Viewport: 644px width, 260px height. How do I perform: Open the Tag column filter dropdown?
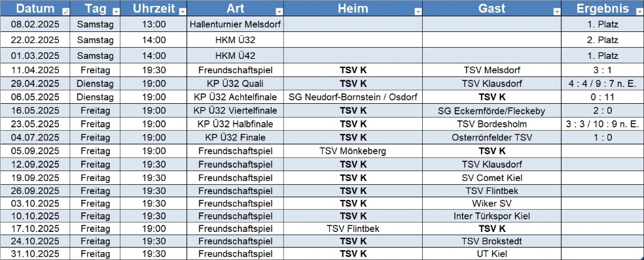coord(116,12)
